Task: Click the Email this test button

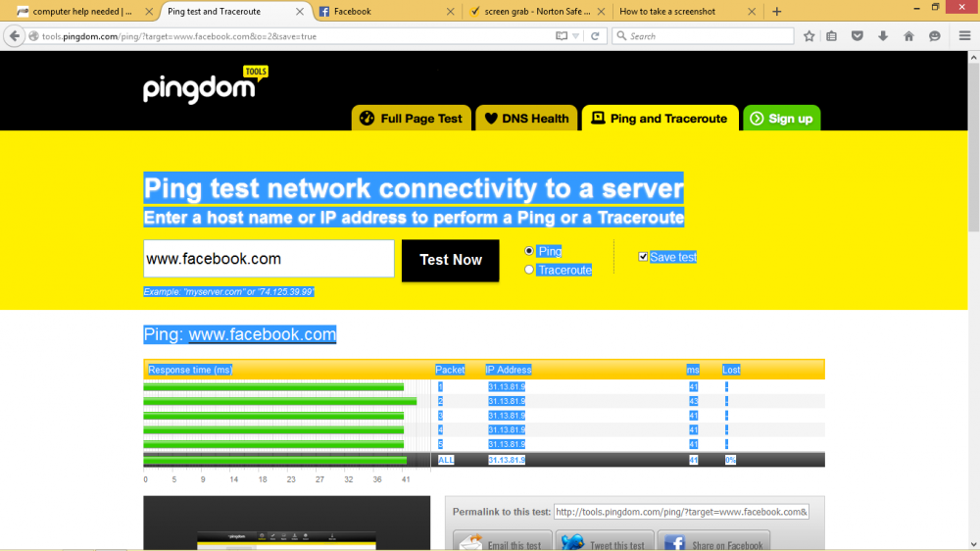Action: click(503, 541)
